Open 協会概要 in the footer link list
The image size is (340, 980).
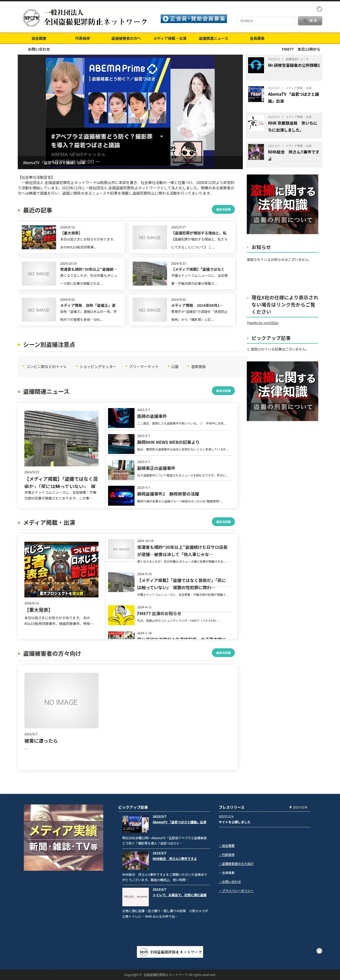227,846
